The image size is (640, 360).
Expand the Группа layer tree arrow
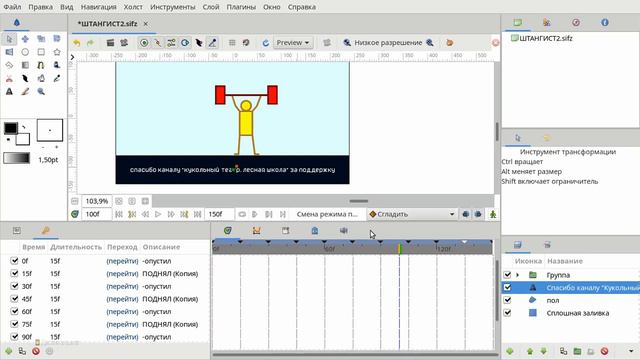point(518,275)
